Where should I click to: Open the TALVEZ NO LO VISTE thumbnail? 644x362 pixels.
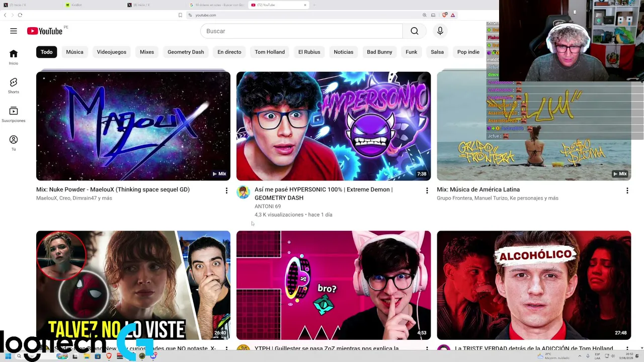click(133, 285)
